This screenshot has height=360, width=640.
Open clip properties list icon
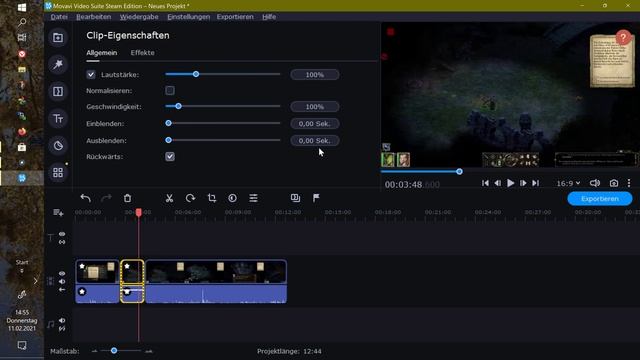pos(253,198)
